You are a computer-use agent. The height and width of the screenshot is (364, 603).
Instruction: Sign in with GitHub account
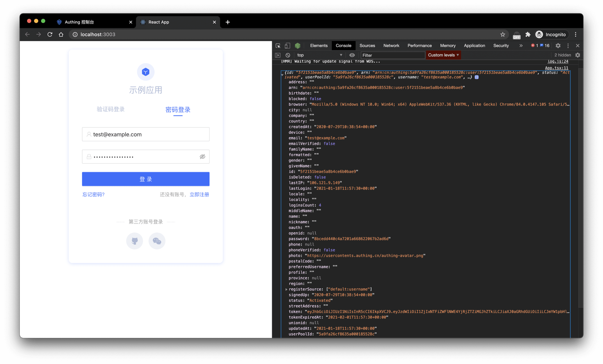(134, 241)
